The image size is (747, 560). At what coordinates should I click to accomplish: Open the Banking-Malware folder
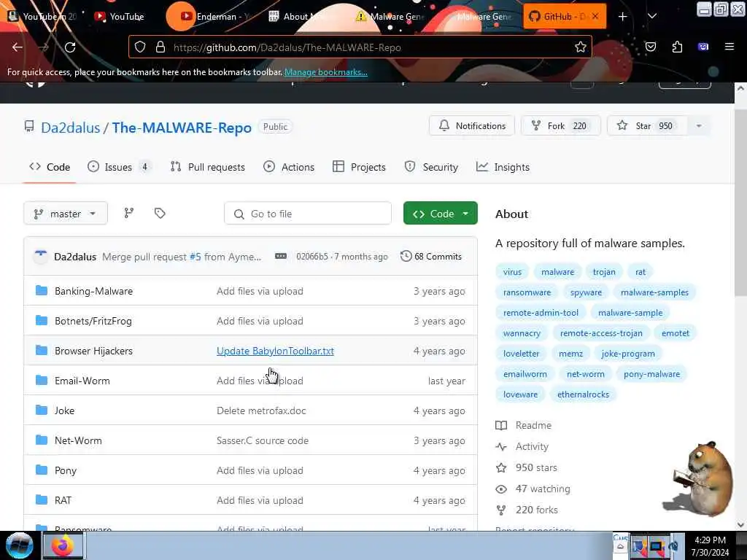point(93,291)
